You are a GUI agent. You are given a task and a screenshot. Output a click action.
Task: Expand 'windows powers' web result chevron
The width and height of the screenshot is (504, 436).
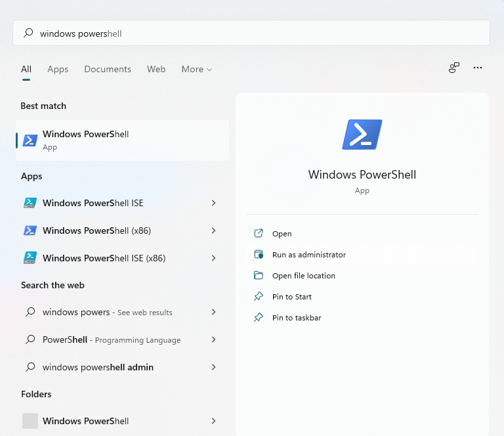213,312
